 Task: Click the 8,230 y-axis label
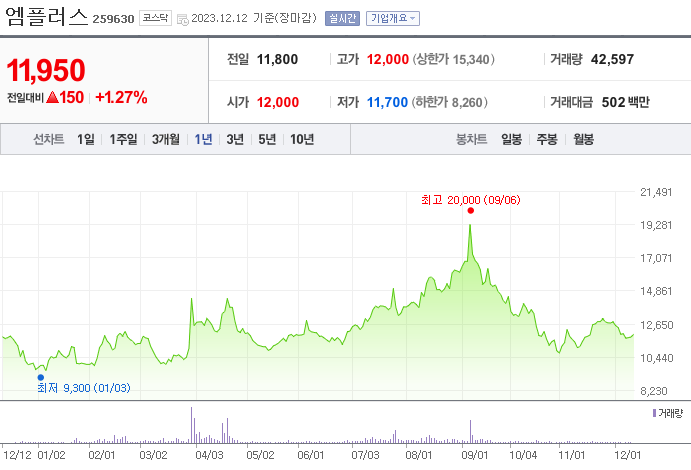point(654,391)
